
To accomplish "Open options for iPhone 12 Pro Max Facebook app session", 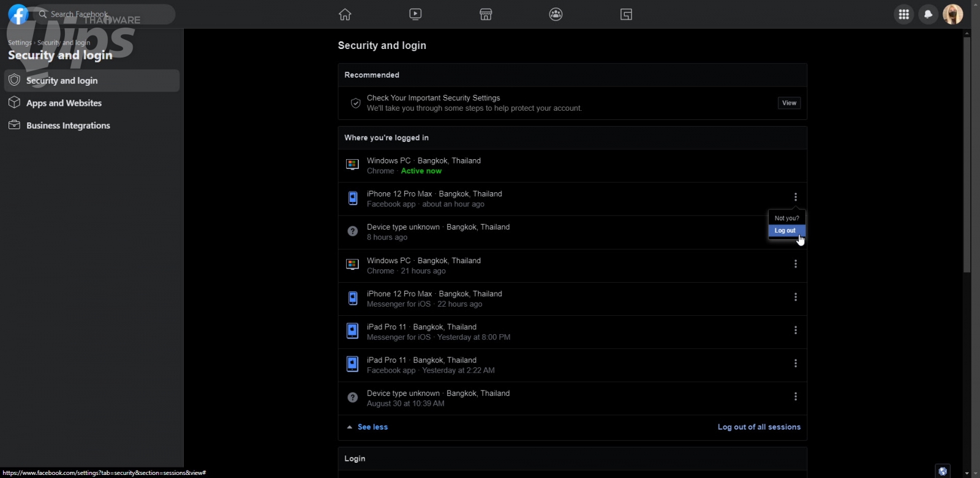I will click(x=796, y=197).
